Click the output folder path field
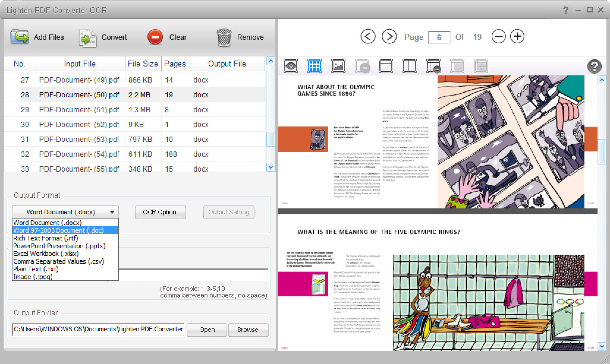610x364 pixels. click(x=98, y=329)
